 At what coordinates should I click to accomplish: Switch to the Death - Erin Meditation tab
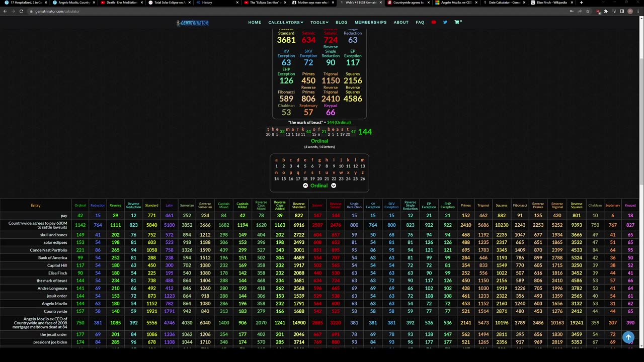point(121,3)
